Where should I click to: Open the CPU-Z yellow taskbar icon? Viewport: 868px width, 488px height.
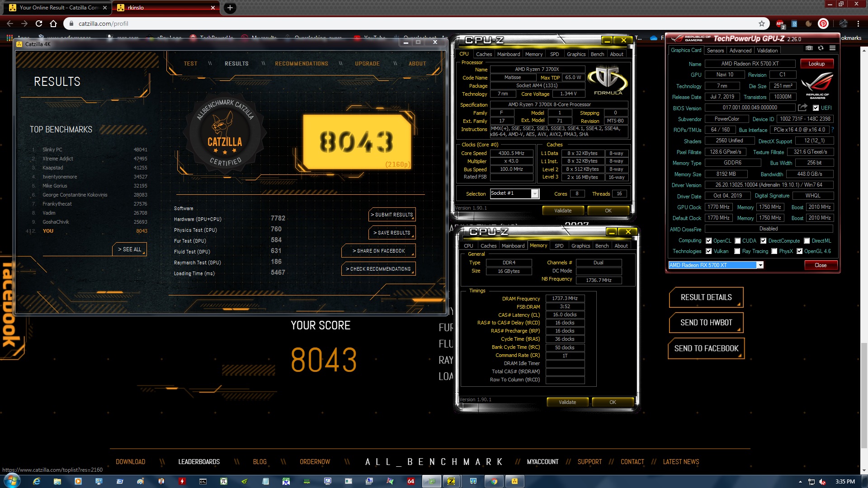pyautogui.click(x=451, y=481)
